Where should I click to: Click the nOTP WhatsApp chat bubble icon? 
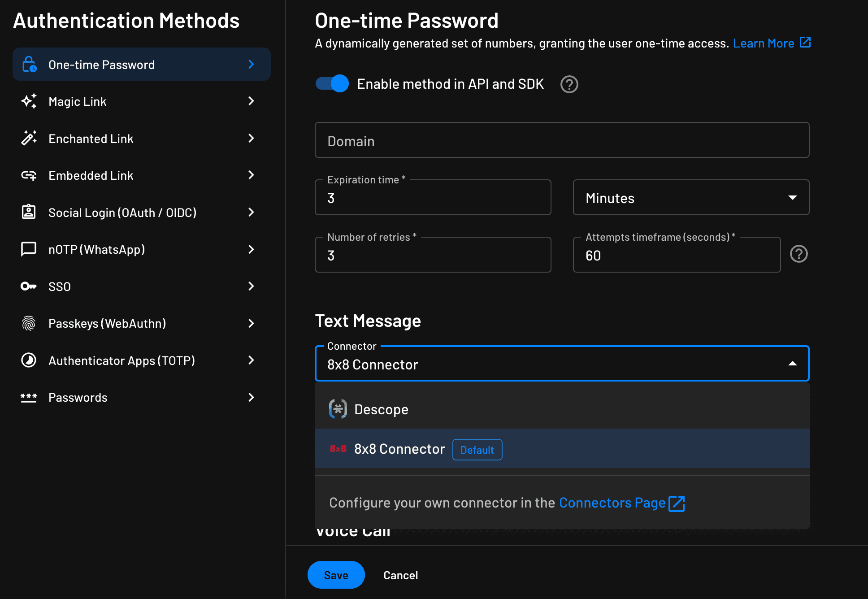point(29,249)
